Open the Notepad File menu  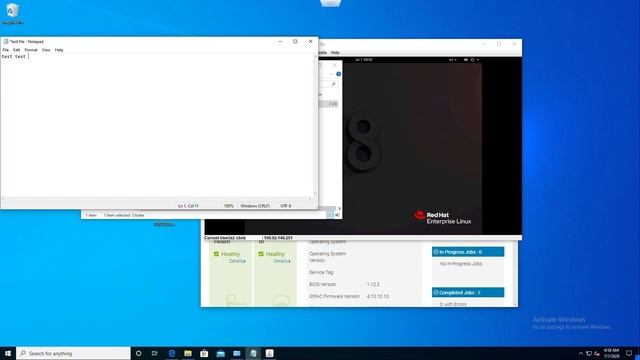(x=6, y=50)
